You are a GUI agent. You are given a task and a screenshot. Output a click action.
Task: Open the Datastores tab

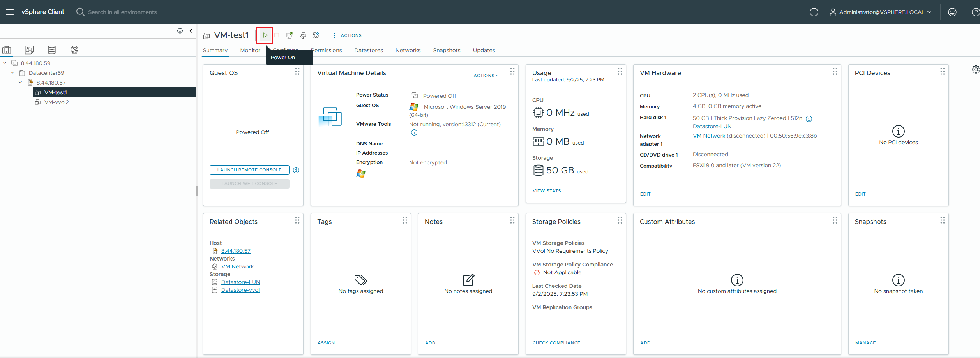(369, 50)
